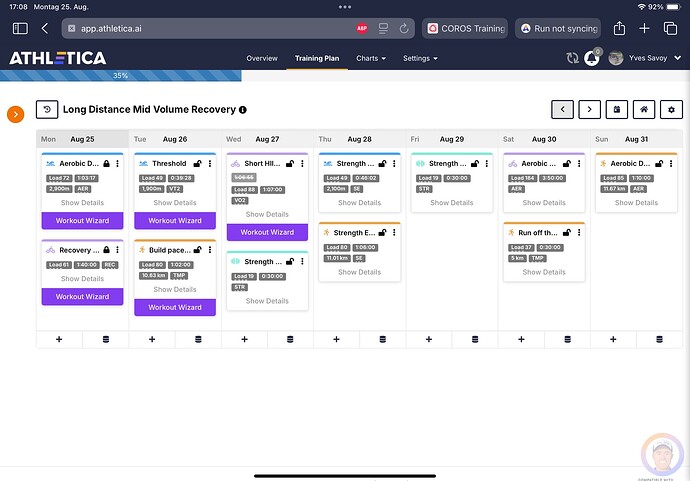
Task: Click the info icon after Long Distance Mid Volume Recovery
Action: pos(242,110)
